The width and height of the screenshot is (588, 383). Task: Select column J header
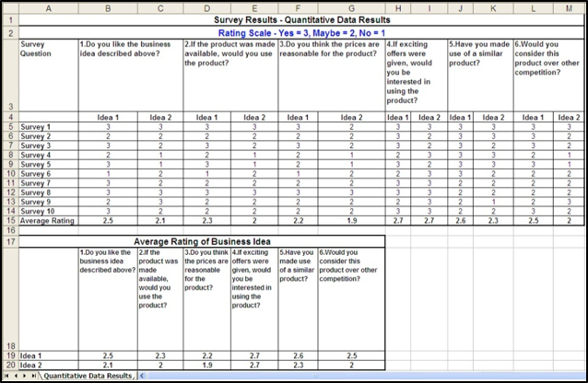460,8
